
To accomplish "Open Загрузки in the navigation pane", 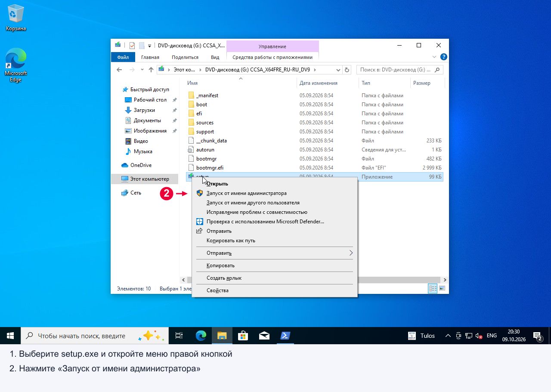I will click(x=144, y=110).
